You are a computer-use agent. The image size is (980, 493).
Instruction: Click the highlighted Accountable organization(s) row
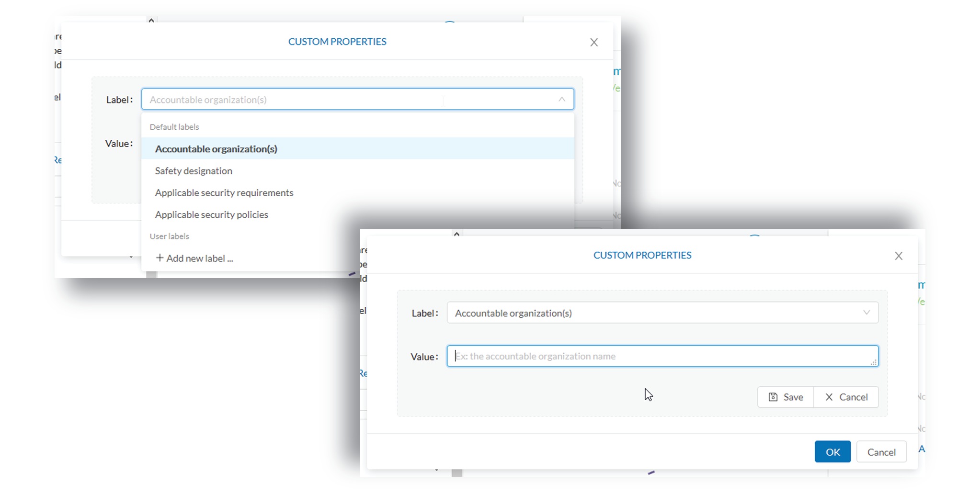click(x=216, y=149)
